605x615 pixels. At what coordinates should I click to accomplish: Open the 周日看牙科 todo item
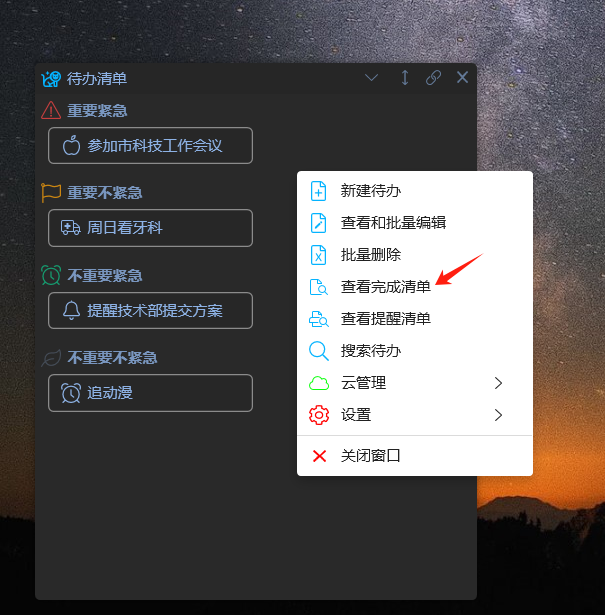pyautogui.click(x=150, y=228)
